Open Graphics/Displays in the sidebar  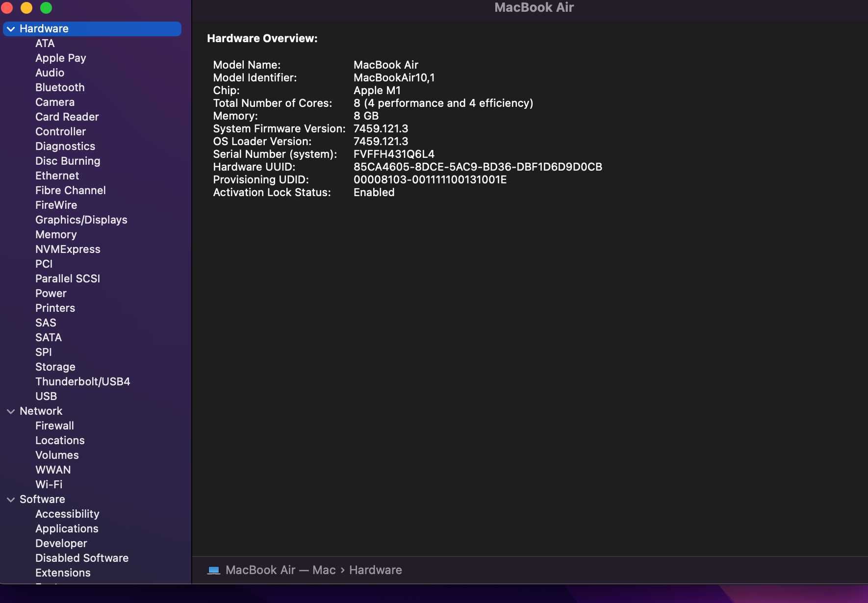click(x=81, y=220)
